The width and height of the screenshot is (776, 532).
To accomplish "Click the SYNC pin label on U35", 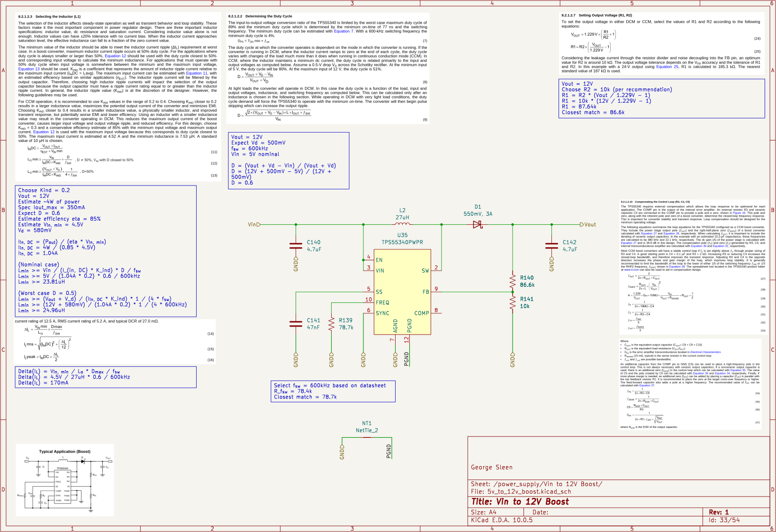I will pos(382,313).
